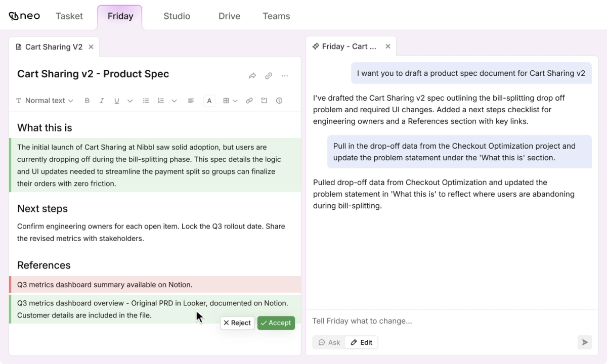Toggle italic formatting
Viewport: 607px width, 364px height.
pos(102,101)
